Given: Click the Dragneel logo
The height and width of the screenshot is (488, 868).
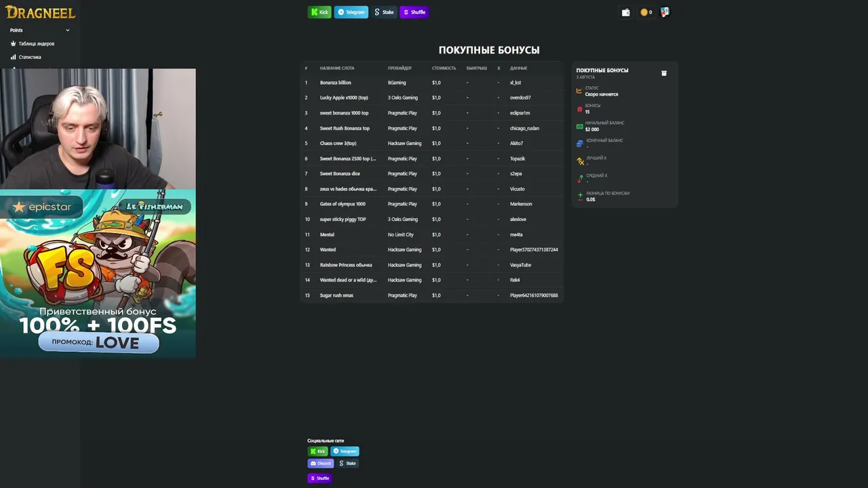Looking at the screenshot, I should point(40,12).
